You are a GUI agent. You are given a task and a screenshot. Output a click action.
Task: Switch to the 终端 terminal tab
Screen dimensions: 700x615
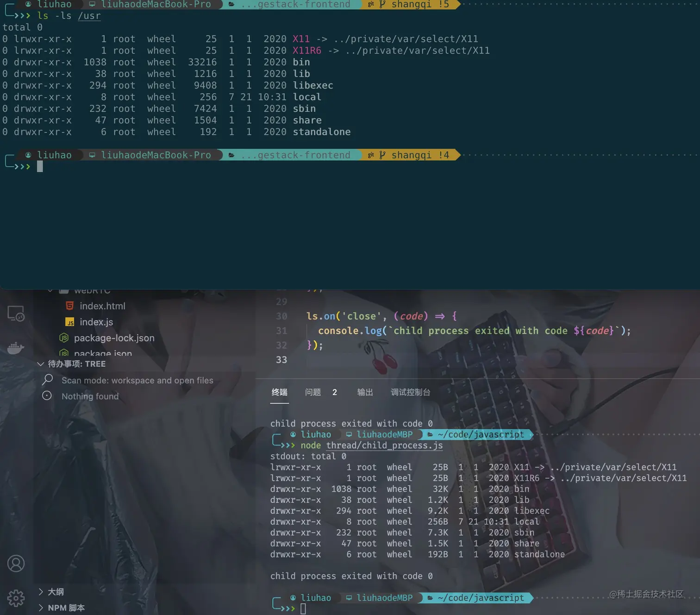click(280, 392)
